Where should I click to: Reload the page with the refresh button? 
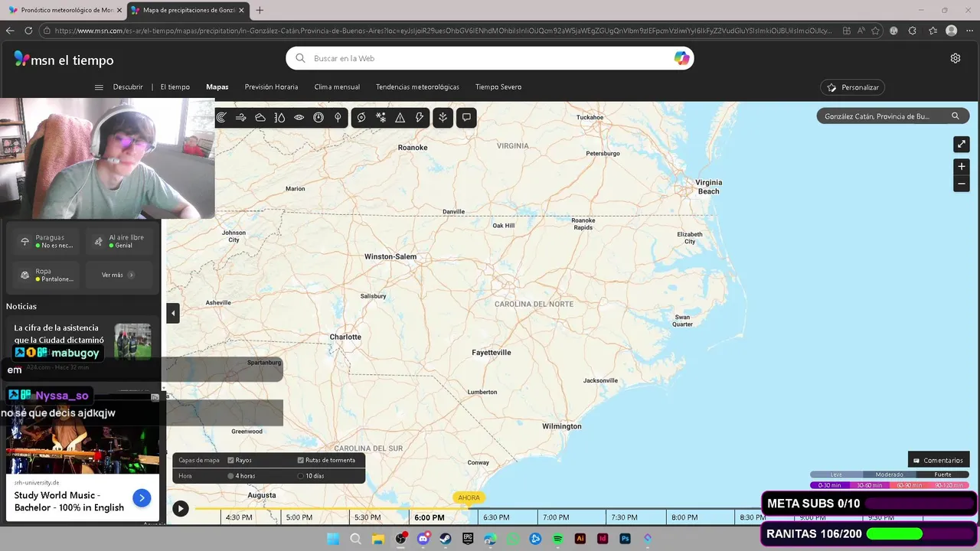click(28, 31)
